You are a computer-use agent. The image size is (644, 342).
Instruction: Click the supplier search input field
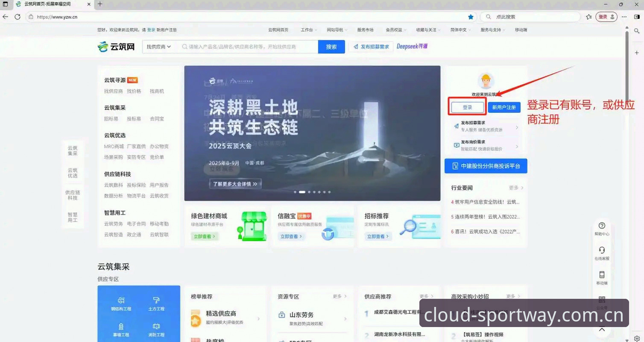[248, 47]
